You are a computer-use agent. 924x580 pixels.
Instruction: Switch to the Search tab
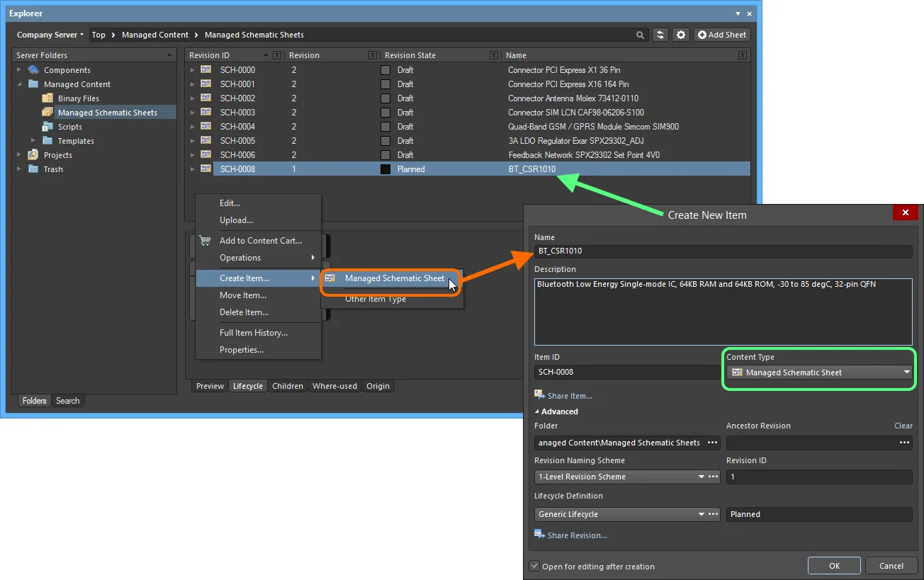tap(68, 401)
